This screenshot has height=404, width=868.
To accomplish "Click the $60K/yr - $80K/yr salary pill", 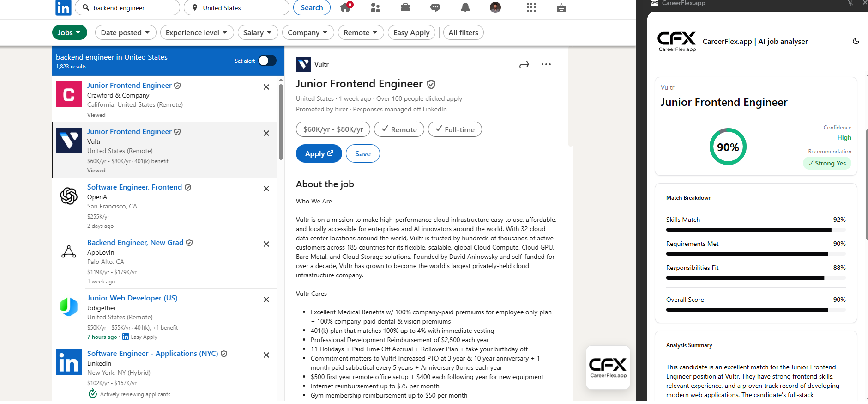I will (333, 129).
